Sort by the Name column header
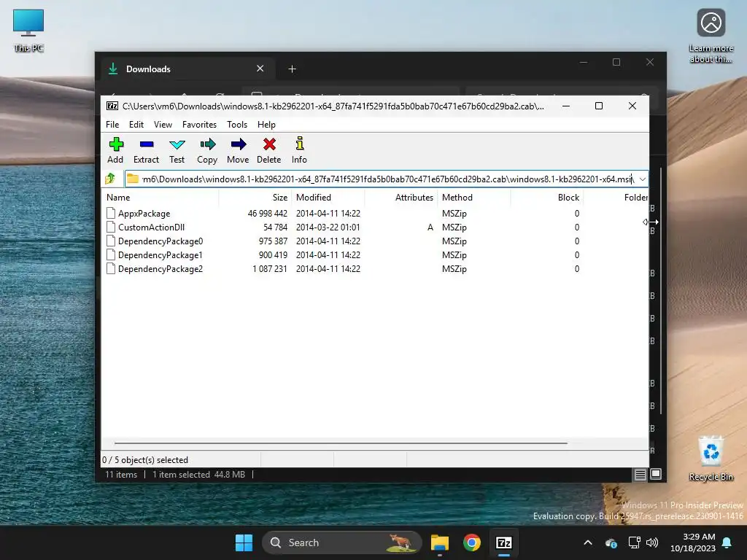The width and height of the screenshot is (747, 560). coord(160,197)
